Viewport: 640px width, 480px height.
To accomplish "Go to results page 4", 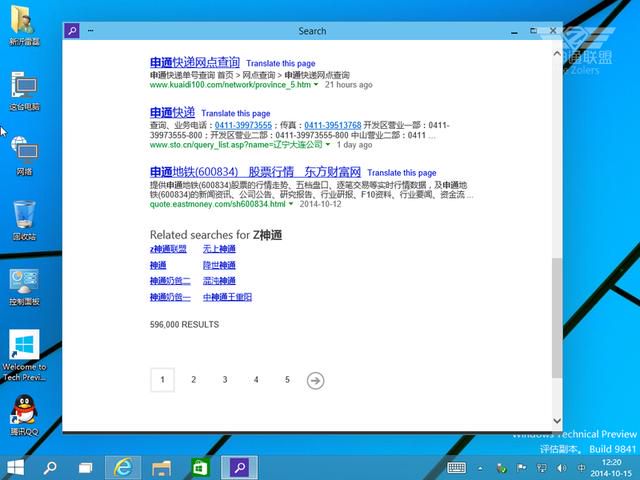I will pos(256,380).
